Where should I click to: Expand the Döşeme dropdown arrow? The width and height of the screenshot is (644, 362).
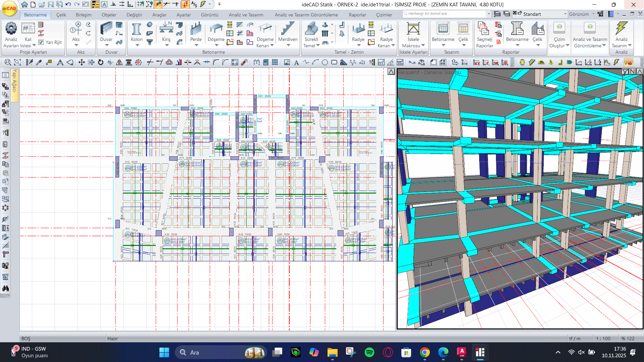pos(216,45)
